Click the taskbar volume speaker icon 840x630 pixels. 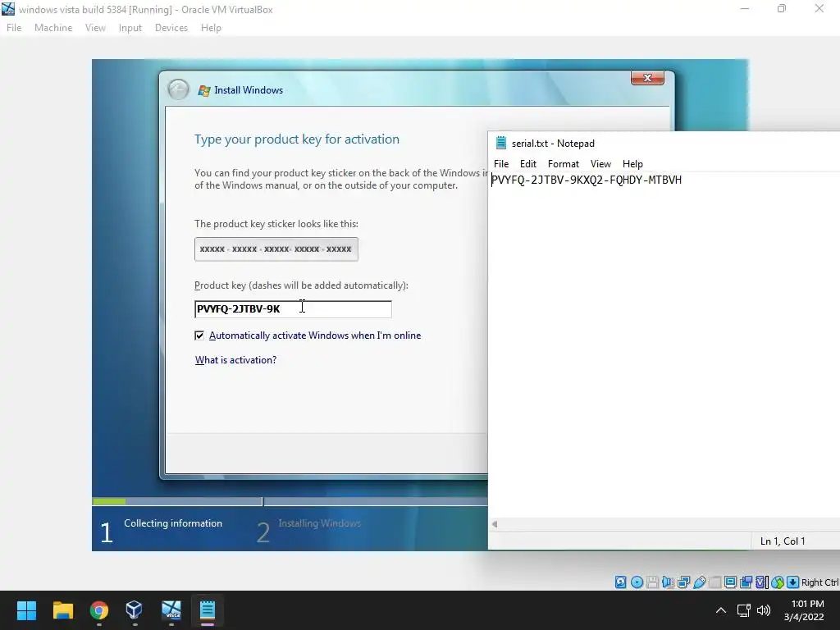[764, 610]
